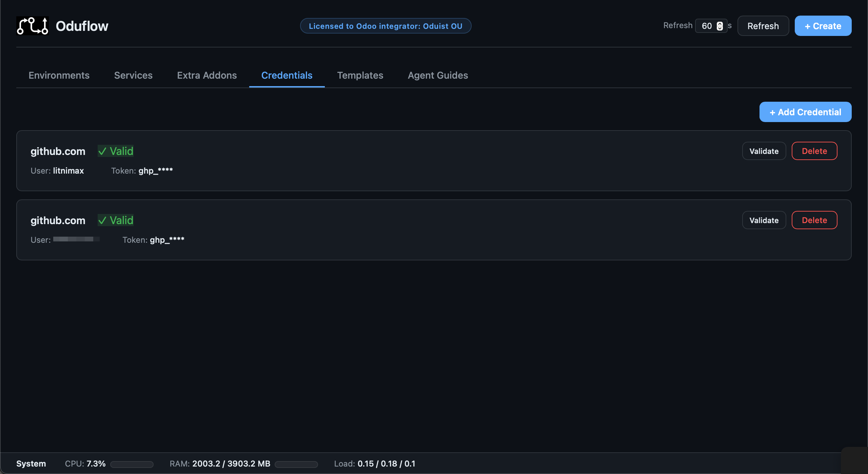Viewport: 868px width, 474px height.
Task: Click the Odoo integrator license badge
Action: (386, 26)
